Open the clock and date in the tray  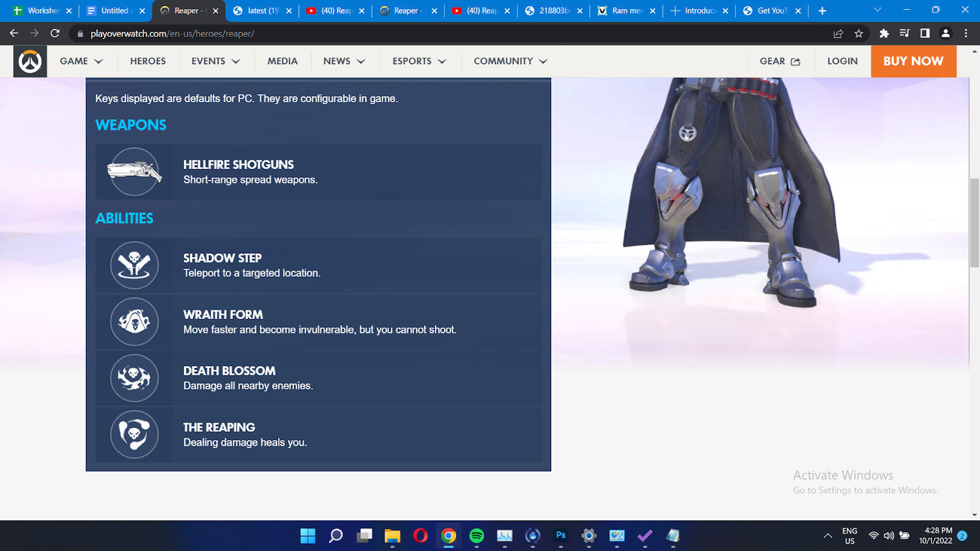pos(935,536)
